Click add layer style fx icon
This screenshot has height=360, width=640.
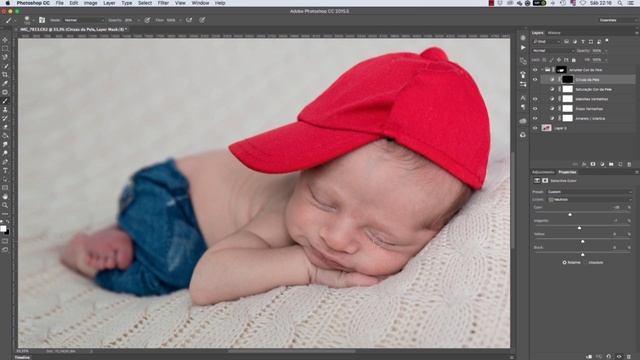(x=584, y=164)
